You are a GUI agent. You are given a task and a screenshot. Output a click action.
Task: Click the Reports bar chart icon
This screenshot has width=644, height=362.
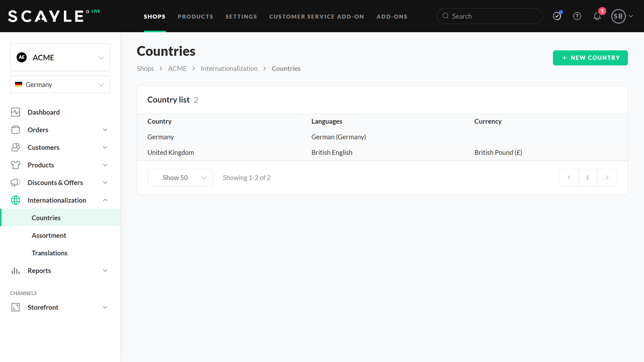click(16, 270)
